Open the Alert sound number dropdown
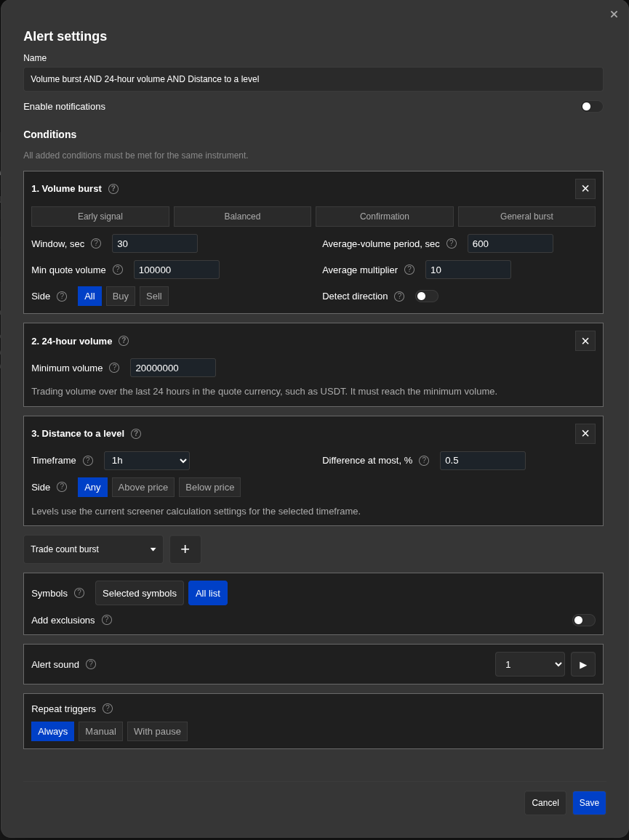 (x=530, y=664)
